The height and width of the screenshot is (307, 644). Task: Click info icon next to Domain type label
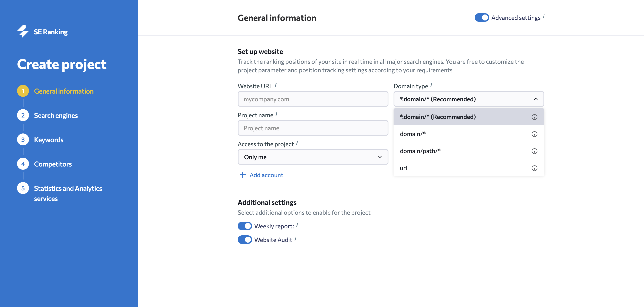(431, 85)
